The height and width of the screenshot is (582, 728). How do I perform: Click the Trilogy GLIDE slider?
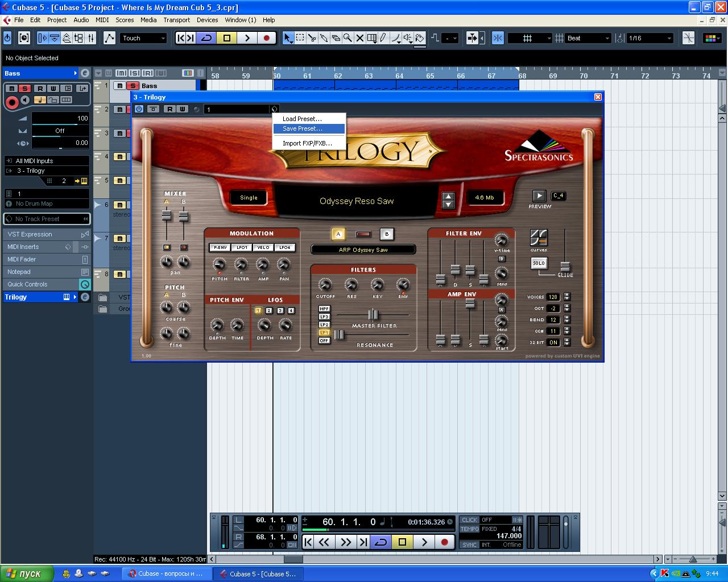pos(565,265)
